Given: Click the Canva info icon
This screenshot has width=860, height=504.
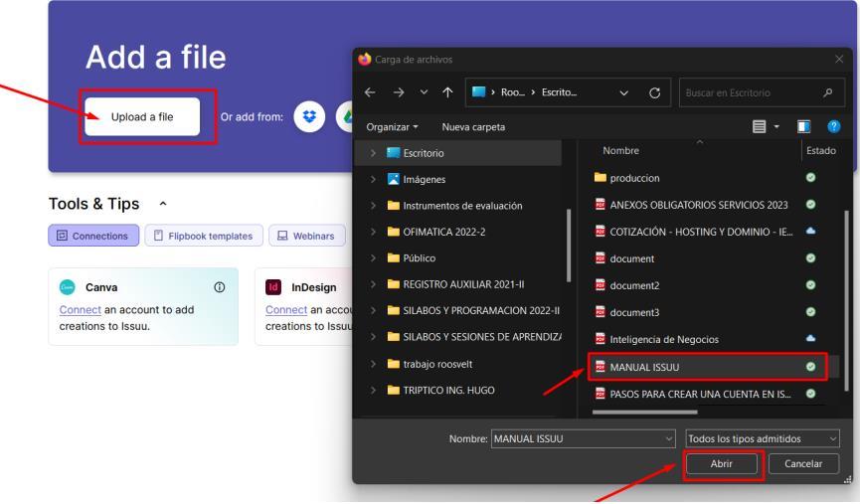Looking at the screenshot, I should (220, 287).
